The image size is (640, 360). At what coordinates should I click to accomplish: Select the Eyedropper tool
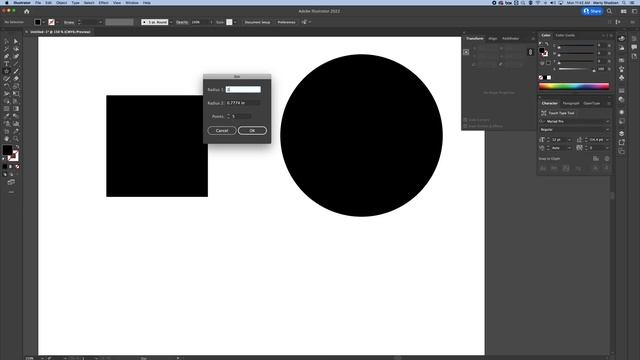pyautogui.click(x=7, y=116)
